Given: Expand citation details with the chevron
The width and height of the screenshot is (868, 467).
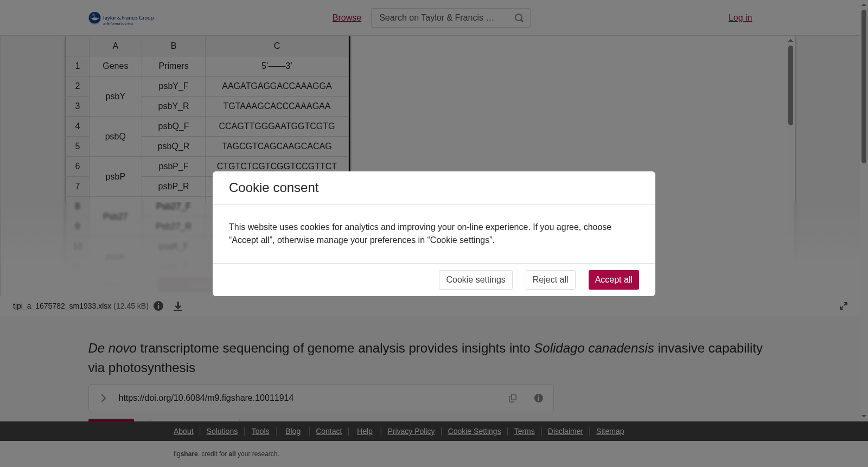Looking at the screenshot, I should click(103, 398).
